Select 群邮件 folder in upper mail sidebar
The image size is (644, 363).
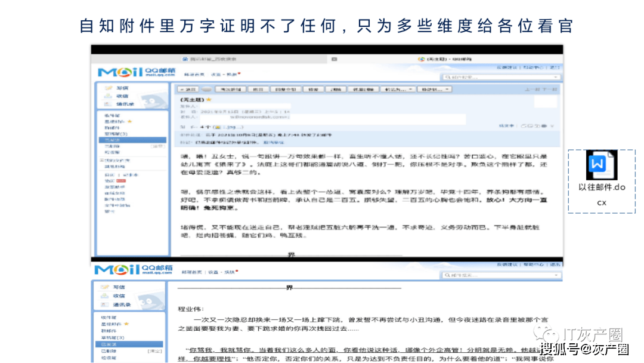[x=111, y=128]
